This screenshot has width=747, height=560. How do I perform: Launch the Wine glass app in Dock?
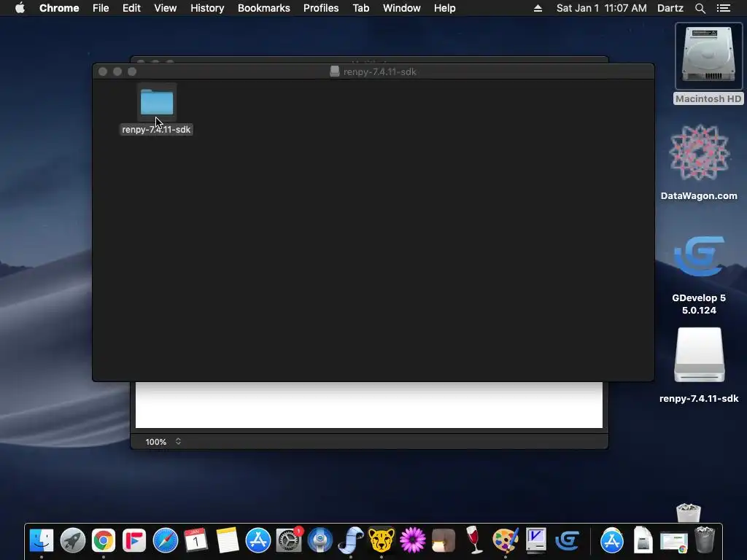click(x=474, y=540)
